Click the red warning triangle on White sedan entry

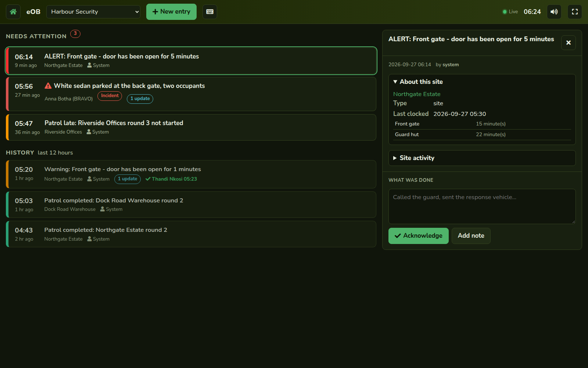click(x=48, y=86)
